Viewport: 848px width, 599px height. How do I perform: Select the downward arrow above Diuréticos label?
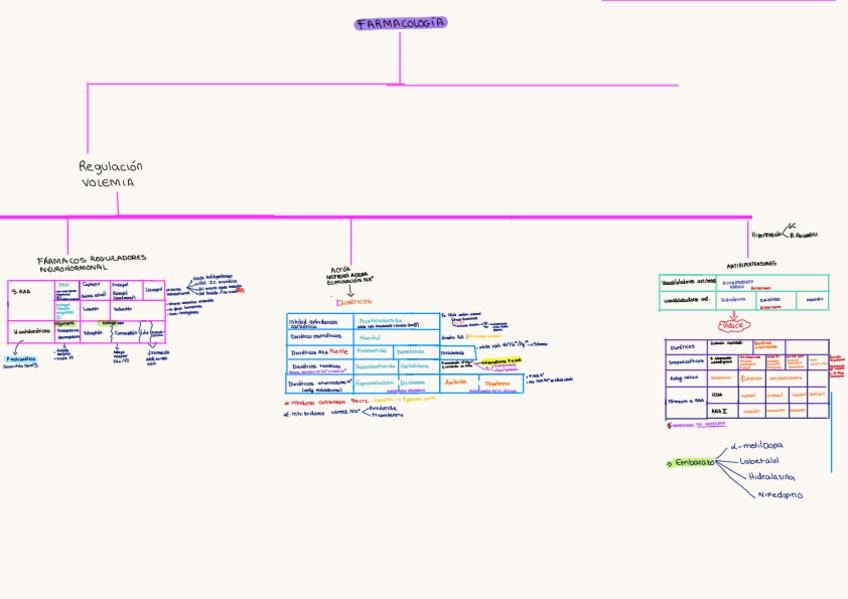click(x=350, y=291)
